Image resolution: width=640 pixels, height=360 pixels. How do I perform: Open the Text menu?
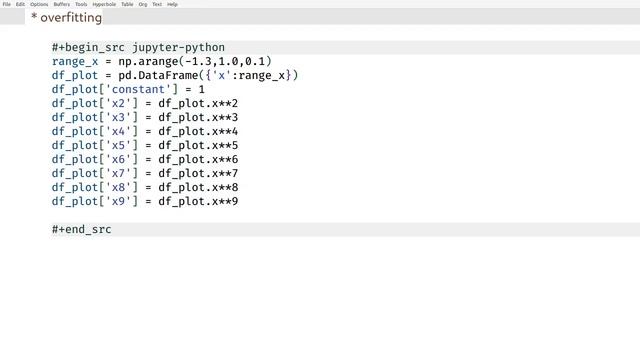[157, 4]
